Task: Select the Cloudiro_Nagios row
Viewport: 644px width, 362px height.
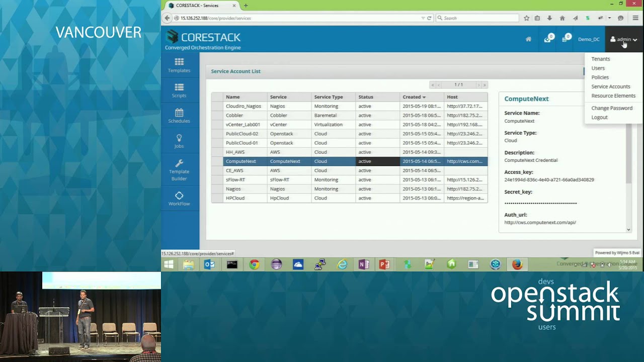Action: click(349, 106)
